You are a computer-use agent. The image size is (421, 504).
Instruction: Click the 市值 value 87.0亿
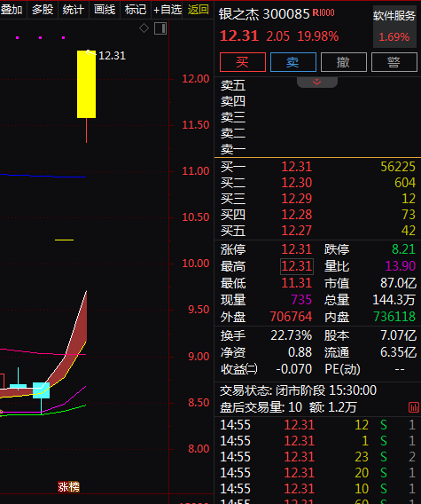click(398, 283)
